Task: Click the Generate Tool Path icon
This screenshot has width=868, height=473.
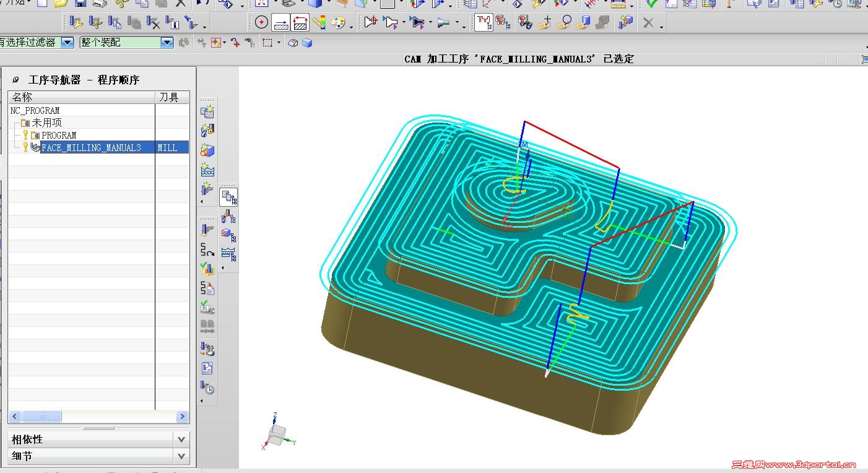Action: [207, 230]
